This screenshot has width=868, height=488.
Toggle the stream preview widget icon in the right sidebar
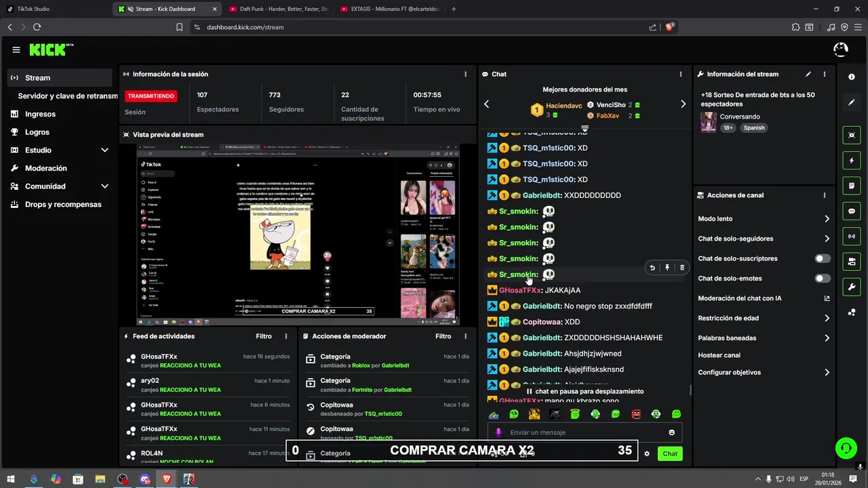click(852, 135)
